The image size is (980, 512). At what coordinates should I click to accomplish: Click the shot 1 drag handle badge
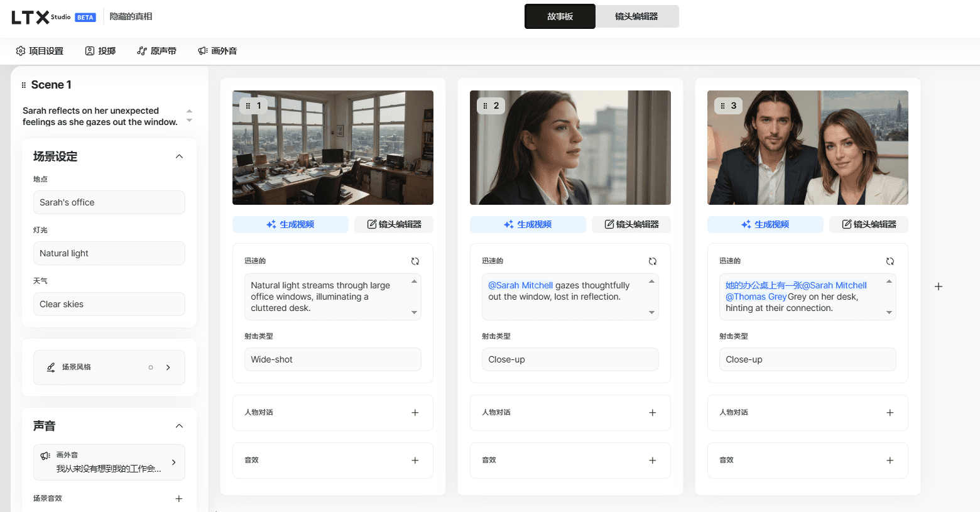[254, 106]
